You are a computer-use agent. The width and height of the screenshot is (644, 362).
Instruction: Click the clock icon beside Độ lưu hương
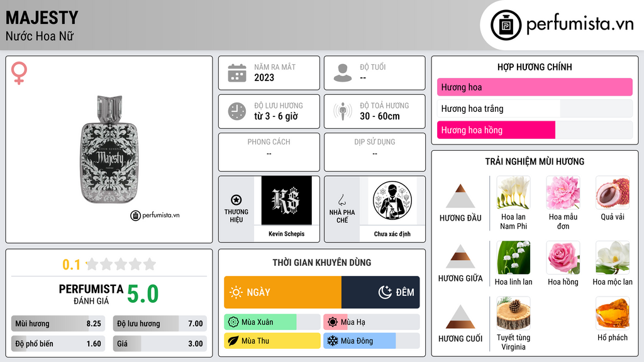(237, 111)
